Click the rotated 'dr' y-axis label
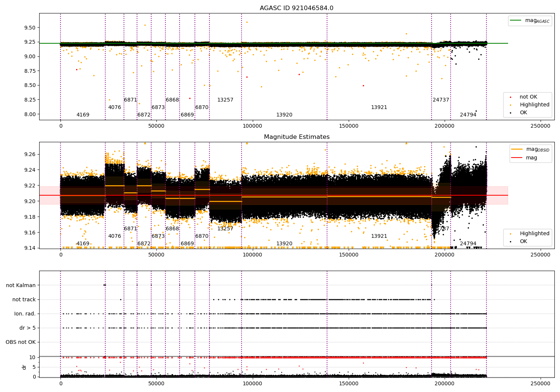Image resolution: width=560 pixels, height=392 pixels. [24, 367]
